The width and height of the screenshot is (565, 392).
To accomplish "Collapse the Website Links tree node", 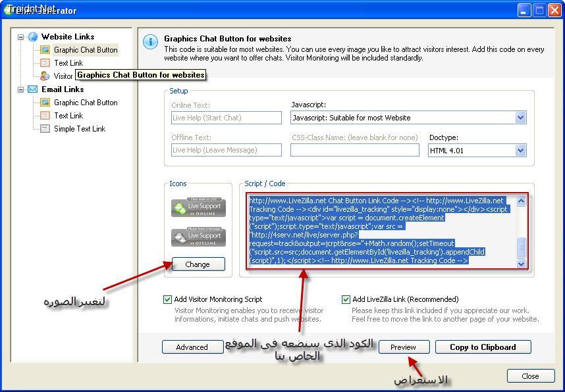I will tap(21, 37).
